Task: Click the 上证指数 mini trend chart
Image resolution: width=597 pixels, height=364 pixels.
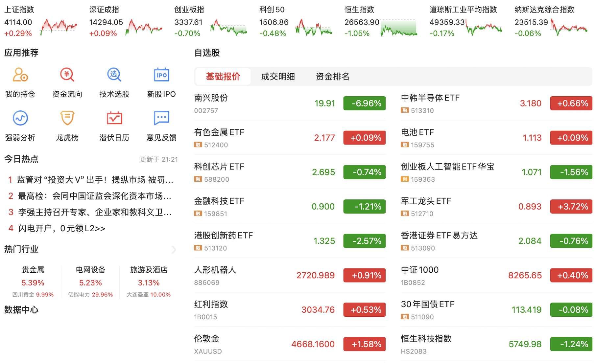Action: click(59, 26)
